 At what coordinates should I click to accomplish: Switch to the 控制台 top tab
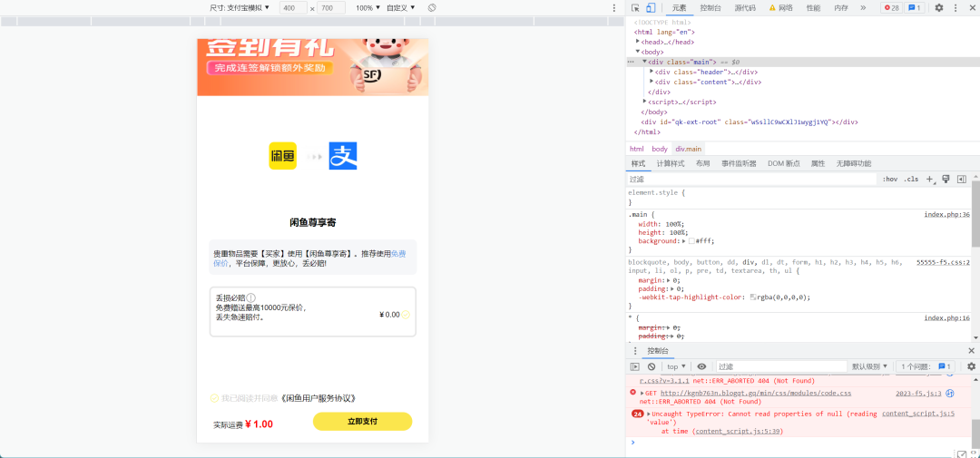710,8
